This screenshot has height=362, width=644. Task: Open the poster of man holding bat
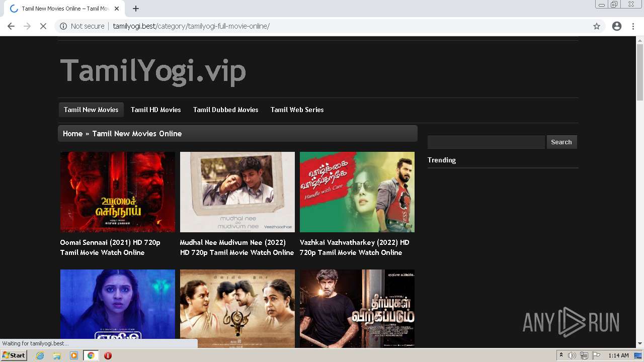(357, 308)
